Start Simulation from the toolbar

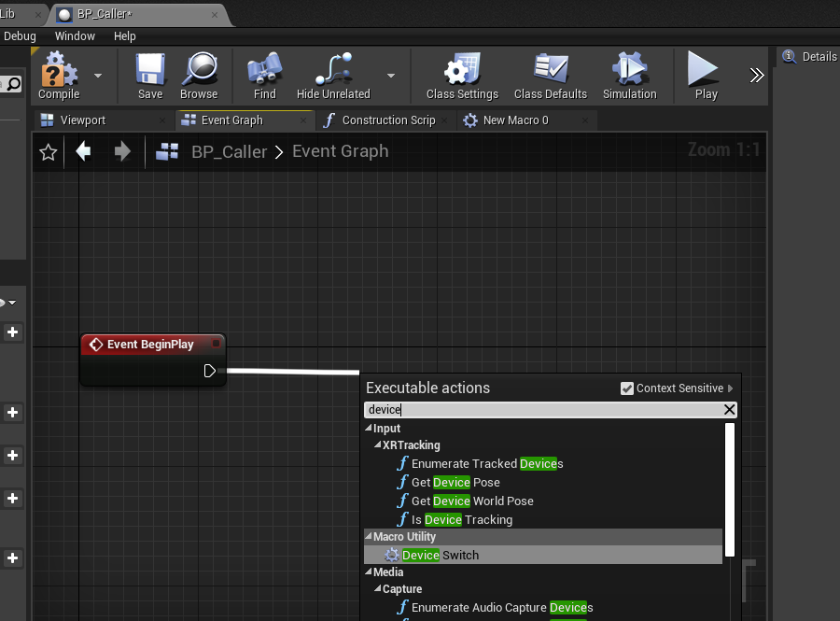click(x=629, y=76)
